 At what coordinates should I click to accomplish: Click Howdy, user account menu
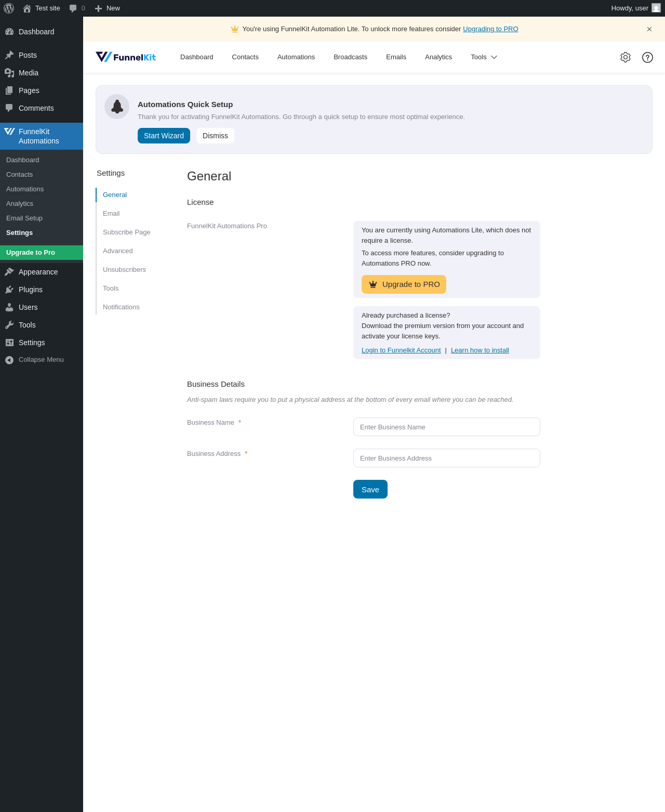pyautogui.click(x=635, y=8)
